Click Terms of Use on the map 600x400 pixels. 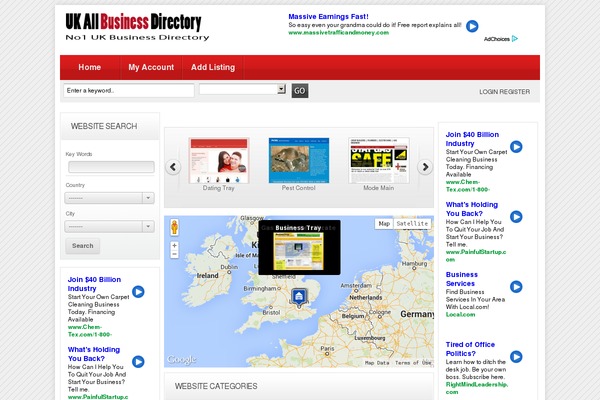point(413,363)
